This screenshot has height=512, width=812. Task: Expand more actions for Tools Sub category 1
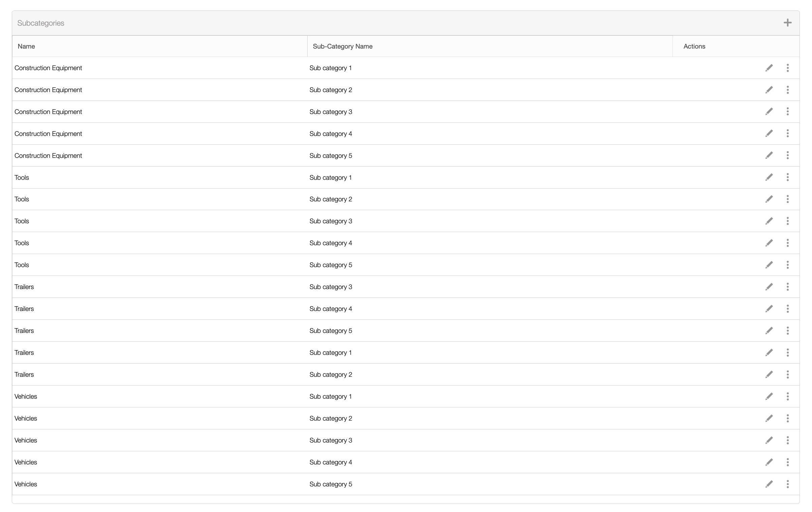click(788, 177)
